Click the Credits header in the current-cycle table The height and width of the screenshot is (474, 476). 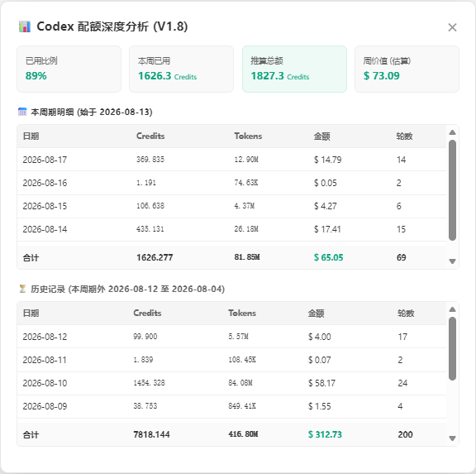pyautogui.click(x=150, y=136)
